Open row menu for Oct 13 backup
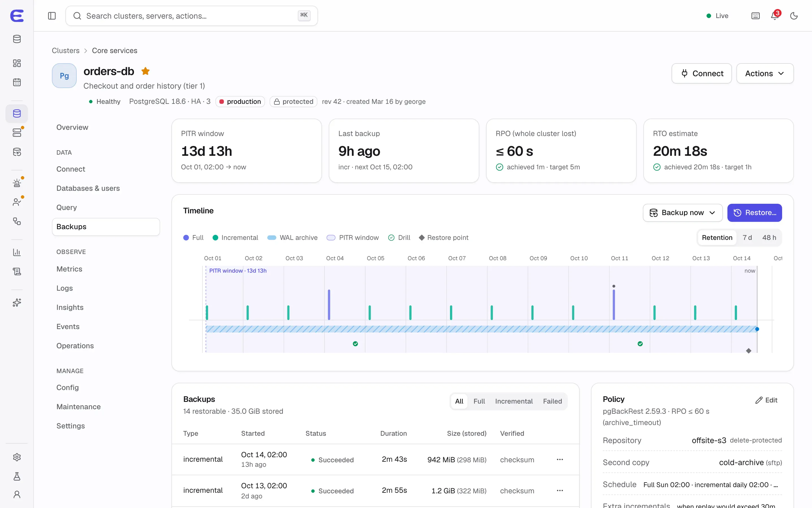The width and height of the screenshot is (812, 508). coord(560,491)
